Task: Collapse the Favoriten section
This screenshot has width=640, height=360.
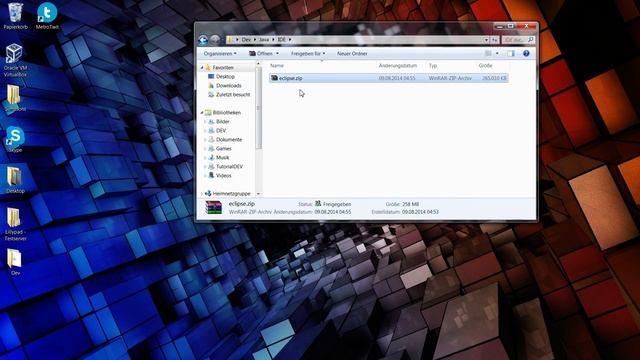Action: pyautogui.click(x=202, y=67)
